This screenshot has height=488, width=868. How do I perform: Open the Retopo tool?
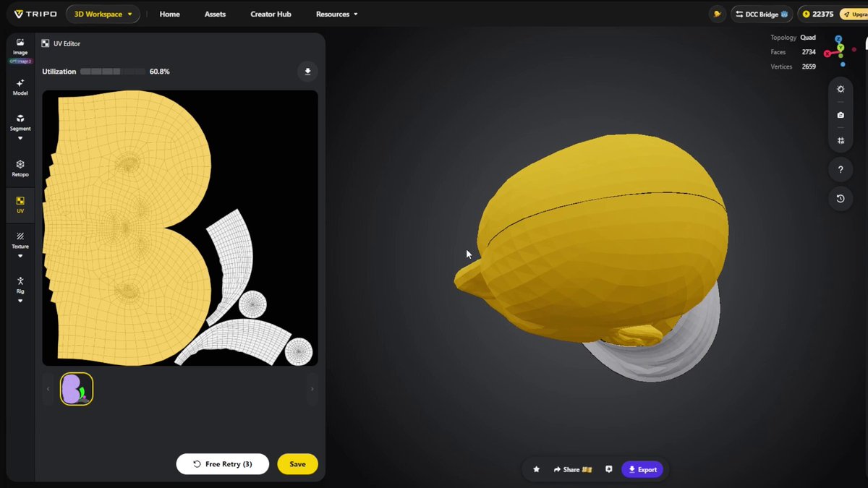(x=20, y=168)
